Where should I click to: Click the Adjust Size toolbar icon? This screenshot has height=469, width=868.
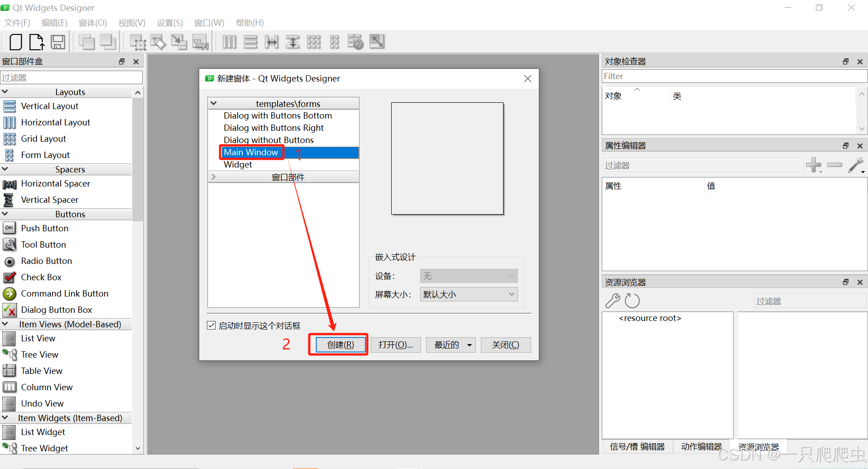coord(377,42)
